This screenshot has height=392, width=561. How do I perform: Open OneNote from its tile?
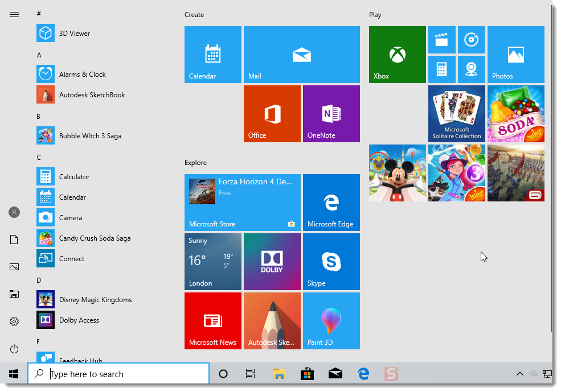(x=331, y=113)
